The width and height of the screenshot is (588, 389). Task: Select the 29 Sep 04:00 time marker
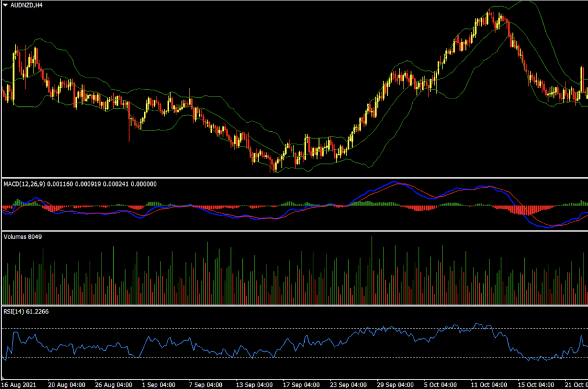tap(395, 384)
